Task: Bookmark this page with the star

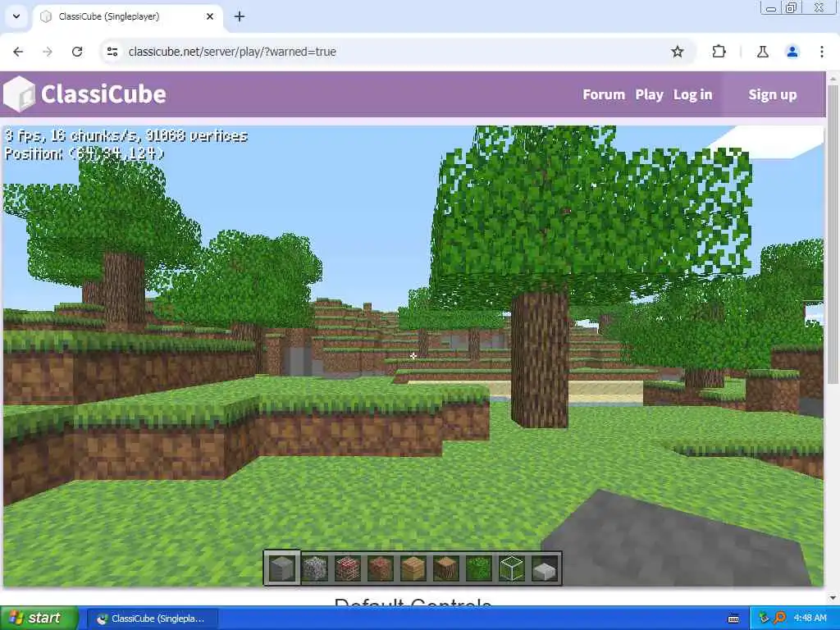Action: 677,52
